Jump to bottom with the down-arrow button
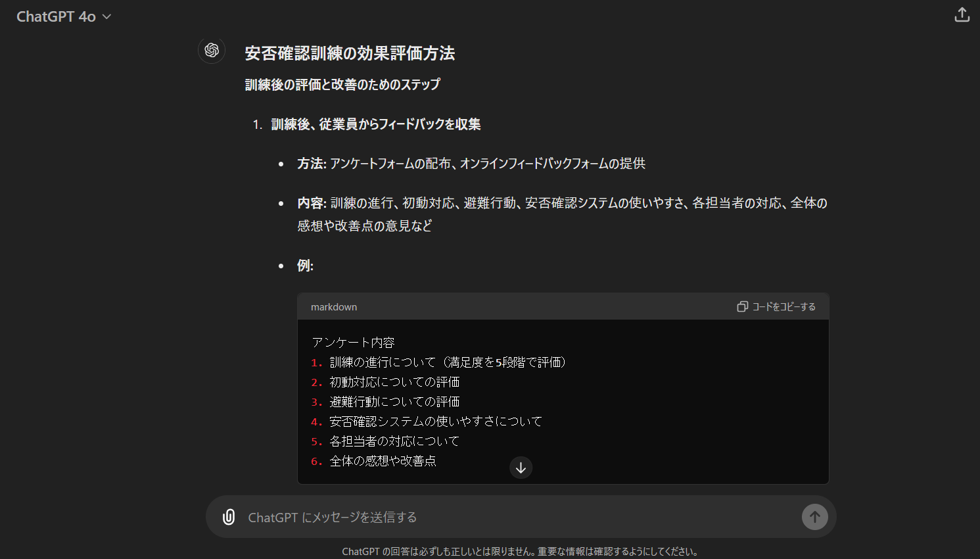Image resolution: width=980 pixels, height=559 pixels. click(521, 468)
